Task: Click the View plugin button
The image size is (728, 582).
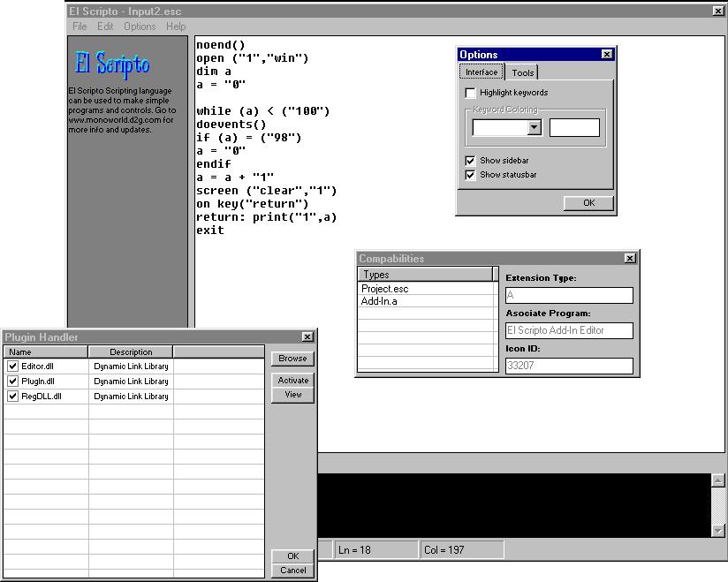Action: pyautogui.click(x=292, y=395)
